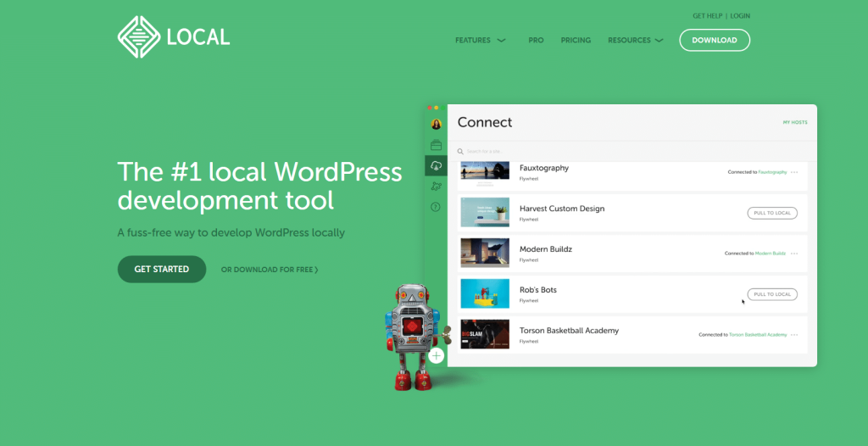868x446 pixels.
Task: Click the Get Started button
Action: pos(162,270)
